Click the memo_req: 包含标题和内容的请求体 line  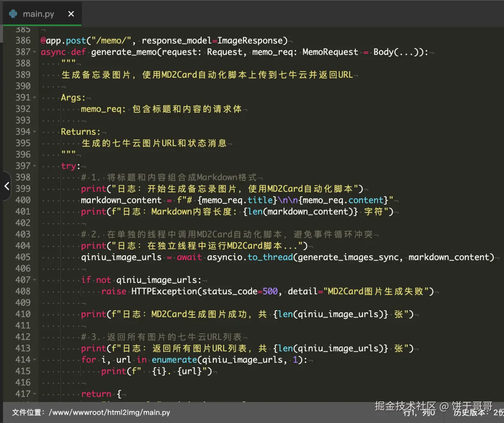161,109
